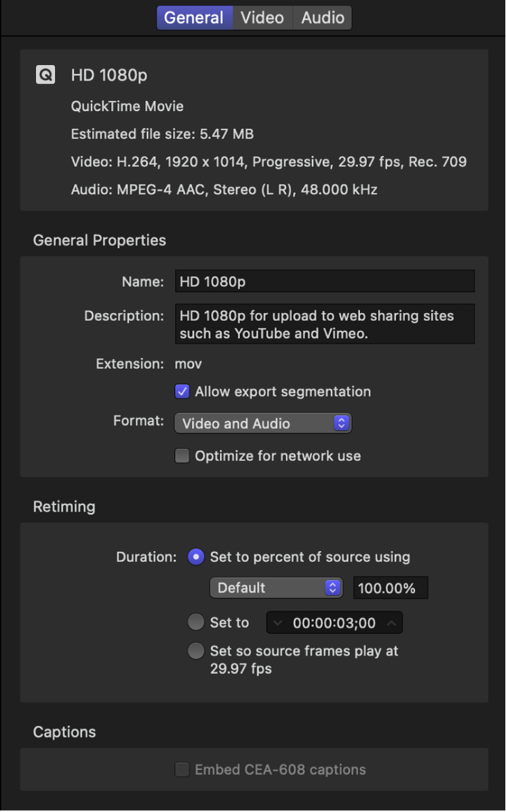The width and height of the screenshot is (506, 812).
Task: Edit the Description text box
Action: (324, 324)
